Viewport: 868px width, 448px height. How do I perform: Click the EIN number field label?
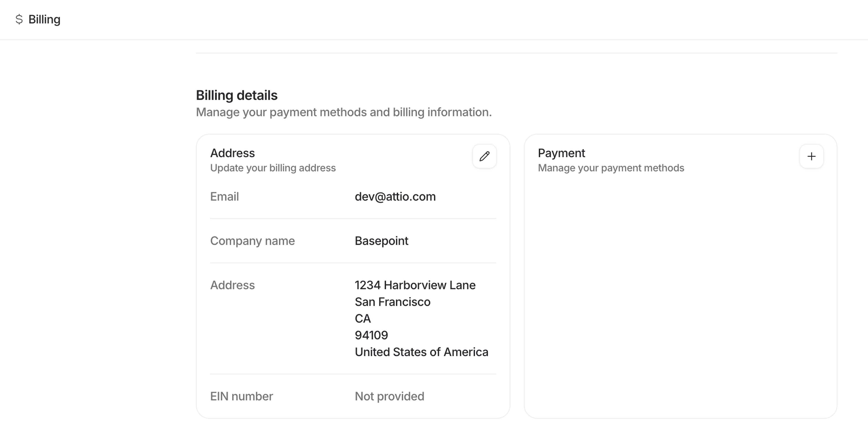point(241,396)
